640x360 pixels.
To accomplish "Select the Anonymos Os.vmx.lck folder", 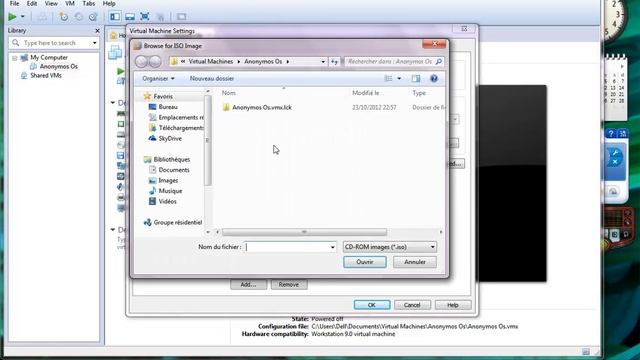I will (x=262, y=107).
